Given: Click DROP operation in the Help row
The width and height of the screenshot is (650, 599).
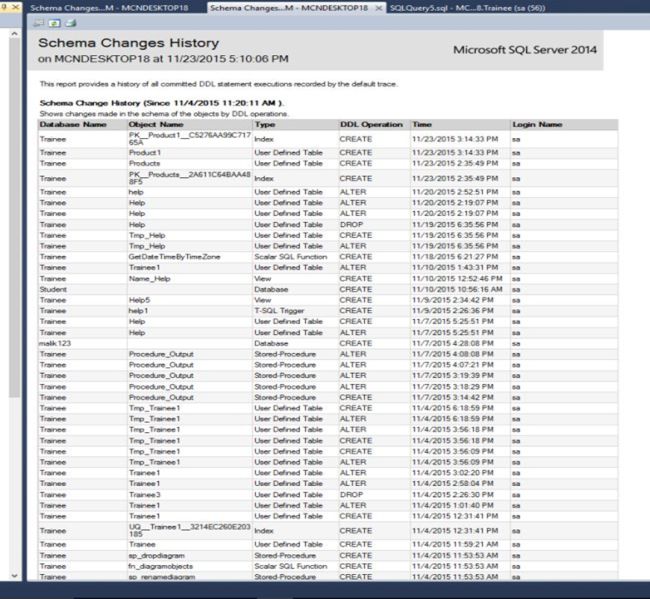Looking at the screenshot, I should click(351, 224).
